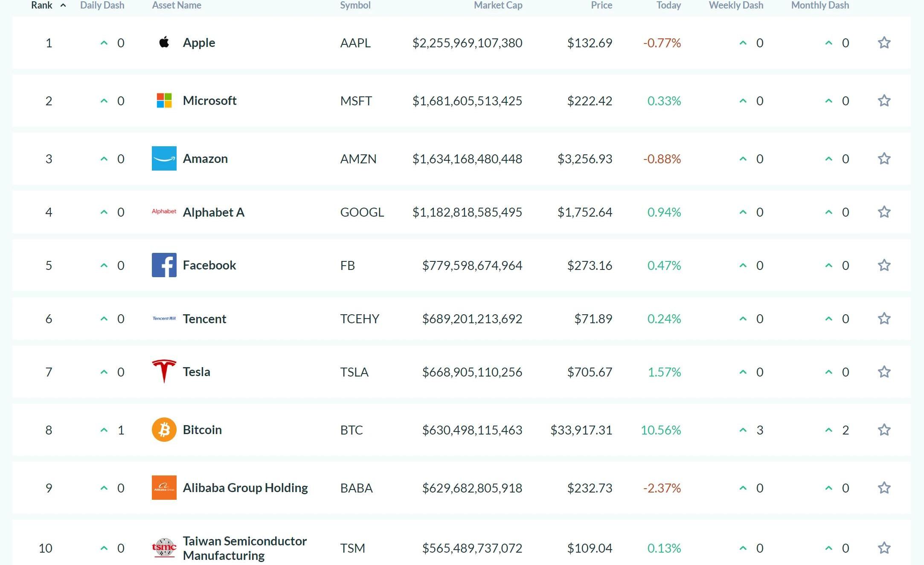Image resolution: width=924 pixels, height=565 pixels.
Task: Sort table by Price column header
Action: (601, 6)
